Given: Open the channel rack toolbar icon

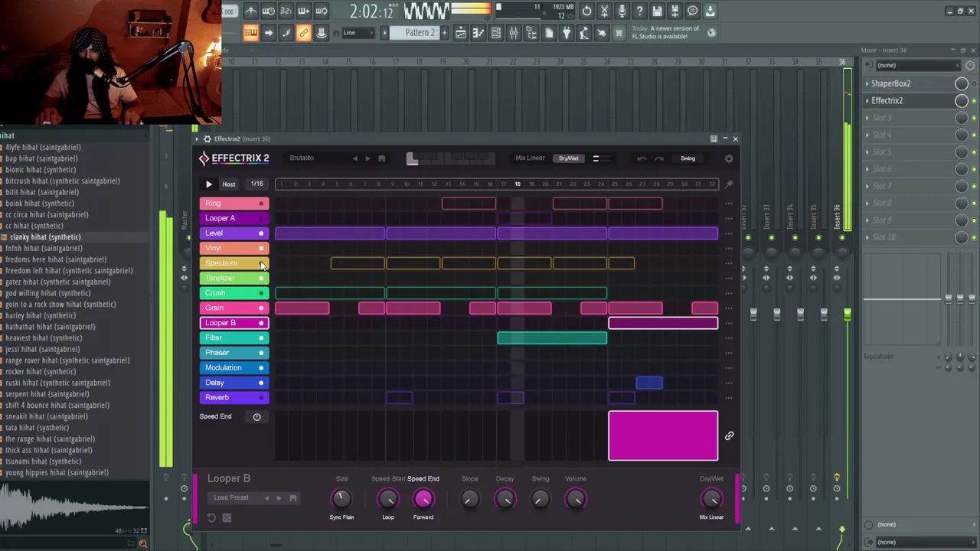Looking at the screenshot, I should click(495, 33).
